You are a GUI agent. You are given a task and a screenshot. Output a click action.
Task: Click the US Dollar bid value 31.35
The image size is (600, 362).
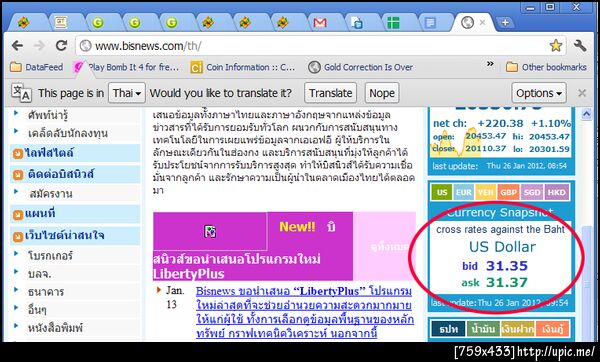point(507,266)
